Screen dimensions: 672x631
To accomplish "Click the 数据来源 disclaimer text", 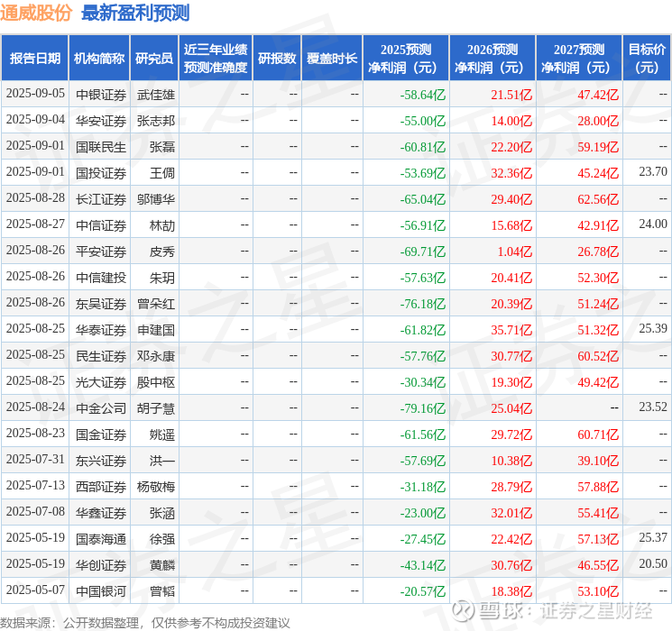I will (145, 623).
